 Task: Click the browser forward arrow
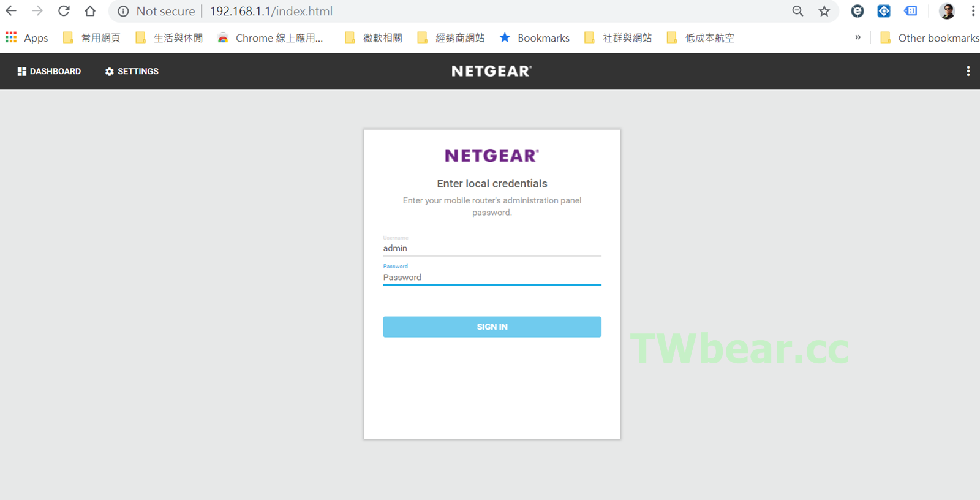[x=37, y=11]
